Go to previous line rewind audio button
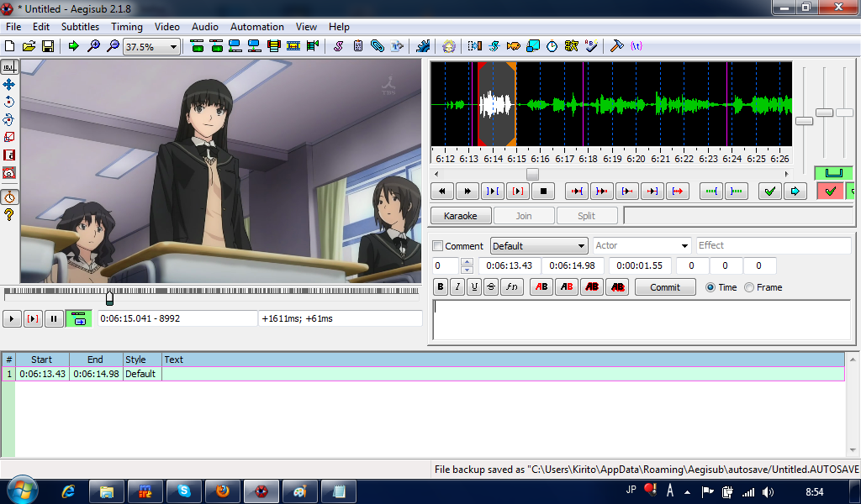The height and width of the screenshot is (504, 861). (442, 191)
